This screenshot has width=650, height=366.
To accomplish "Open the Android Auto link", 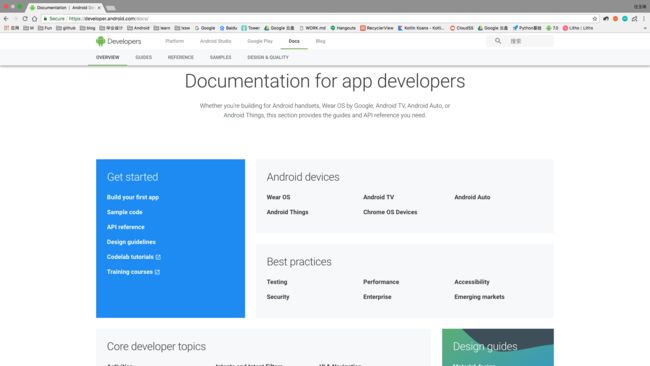I will pos(472,197).
